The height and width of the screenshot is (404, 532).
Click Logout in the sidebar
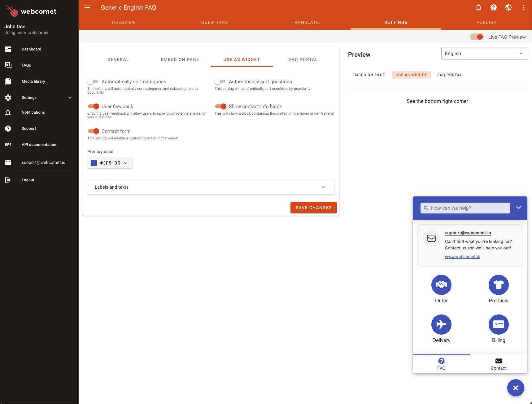39,180
